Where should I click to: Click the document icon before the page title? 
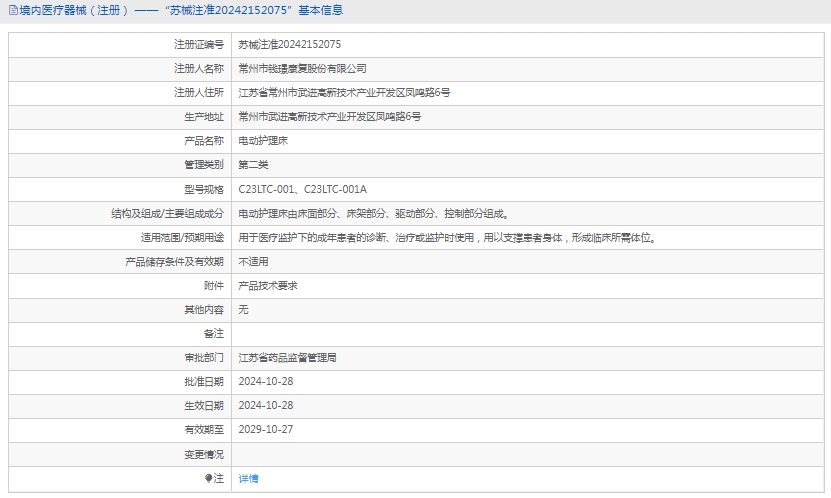coord(11,10)
